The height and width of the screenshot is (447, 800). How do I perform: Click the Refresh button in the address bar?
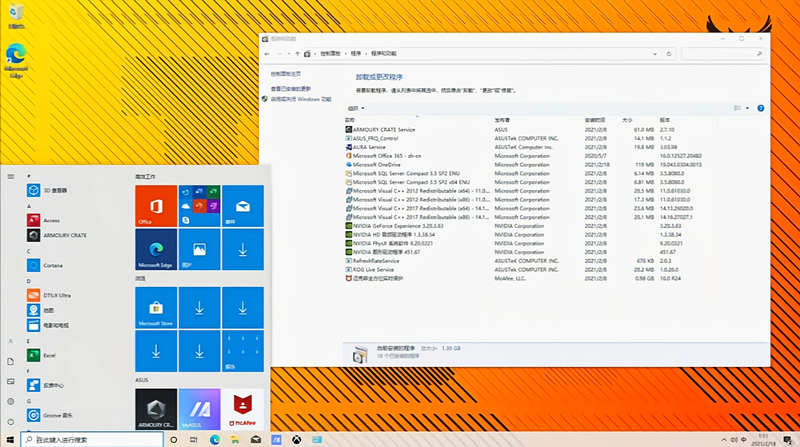pos(669,54)
